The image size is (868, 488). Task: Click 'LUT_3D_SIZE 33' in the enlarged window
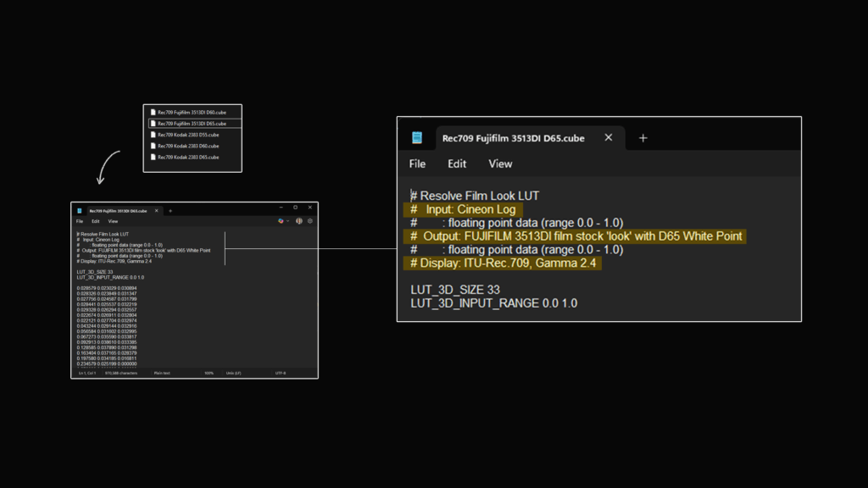(455, 290)
